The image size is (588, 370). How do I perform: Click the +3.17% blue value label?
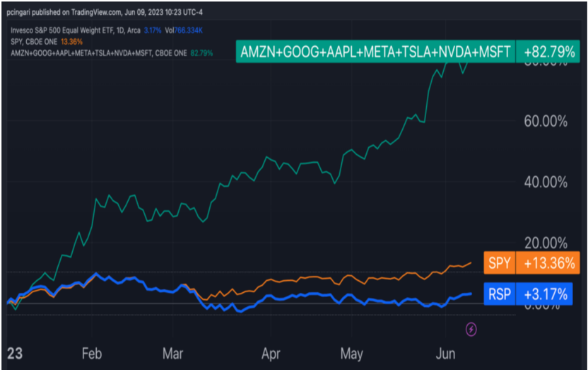point(544,294)
